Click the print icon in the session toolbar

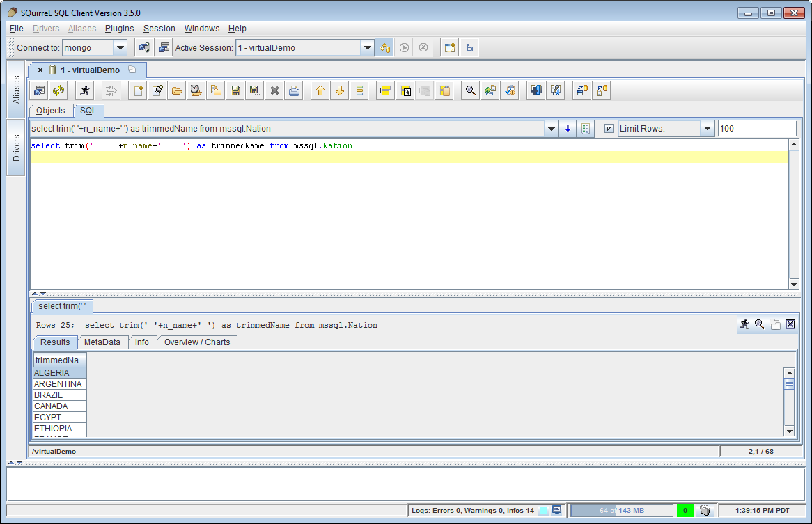pos(294,90)
